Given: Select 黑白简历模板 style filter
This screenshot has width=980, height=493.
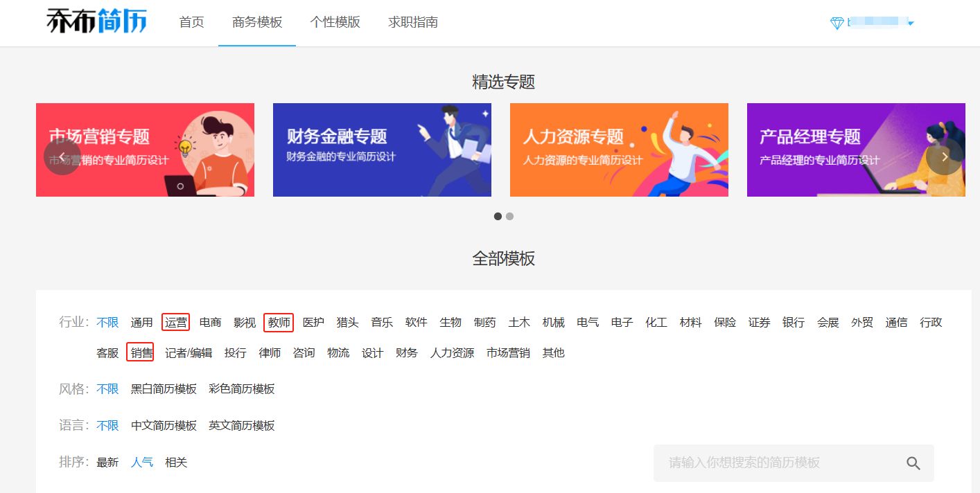Looking at the screenshot, I should click(x=164, y=388).
